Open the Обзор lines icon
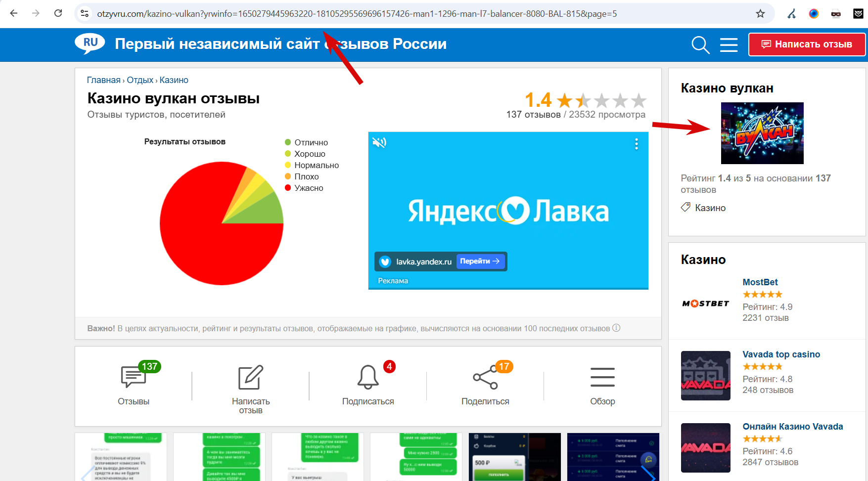 click(x=602, y=377)
